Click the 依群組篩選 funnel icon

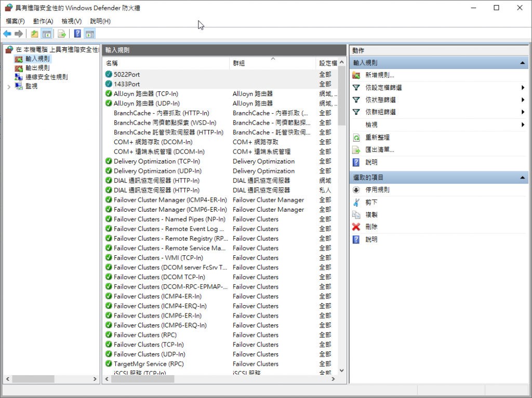356,112
